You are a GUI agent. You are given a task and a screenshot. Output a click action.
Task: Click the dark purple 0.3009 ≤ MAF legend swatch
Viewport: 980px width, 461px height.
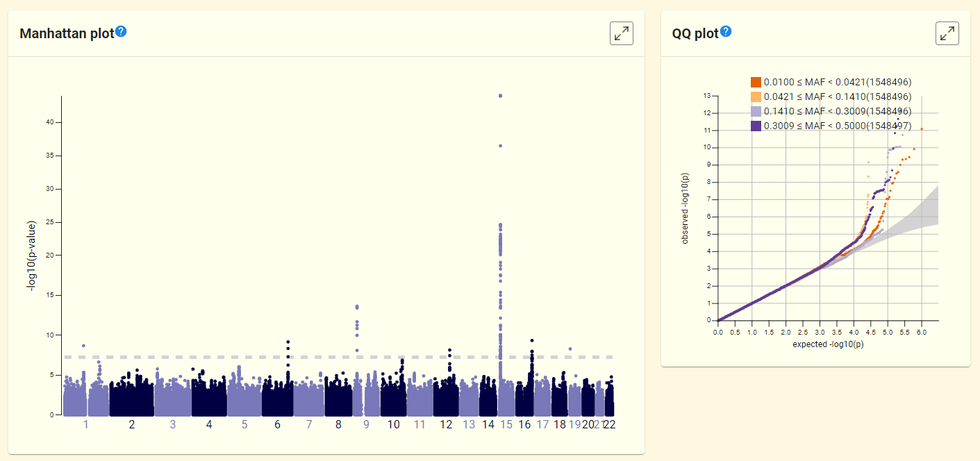click(756, 126)
